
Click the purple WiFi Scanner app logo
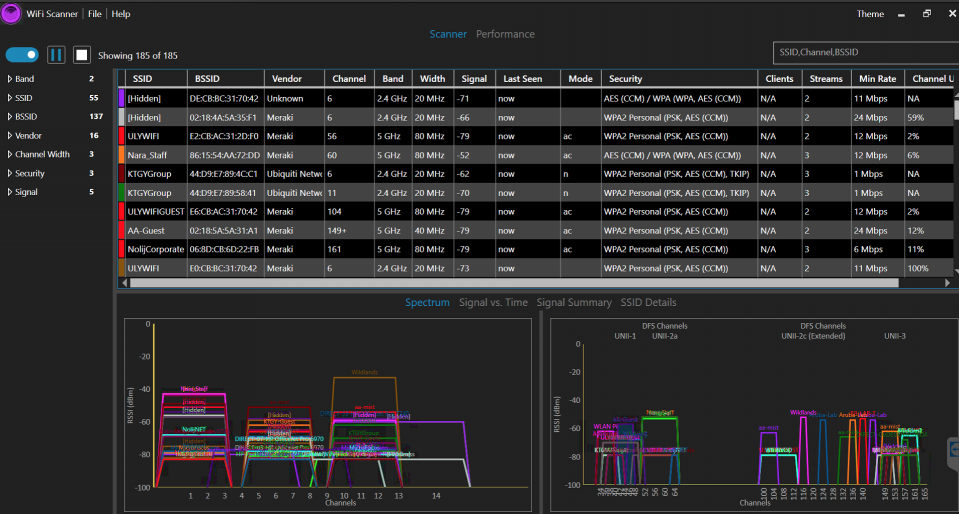click(x=11, y=13)
